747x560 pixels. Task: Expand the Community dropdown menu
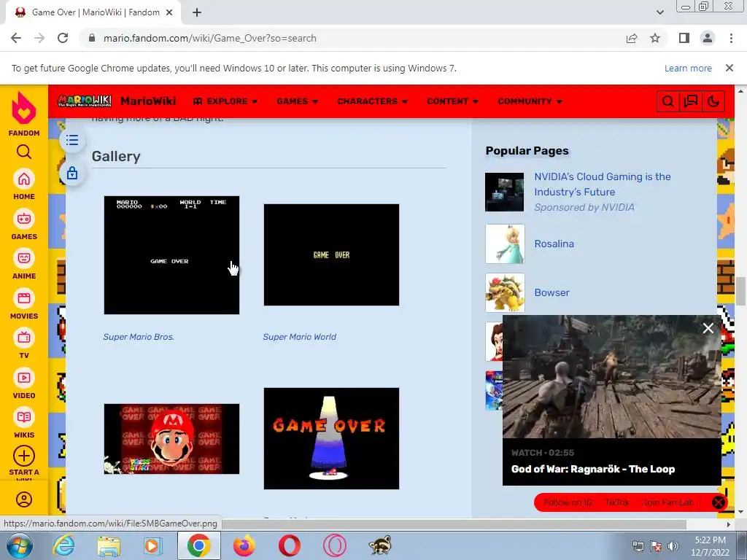pyautogui.click(x=530, y=101)
